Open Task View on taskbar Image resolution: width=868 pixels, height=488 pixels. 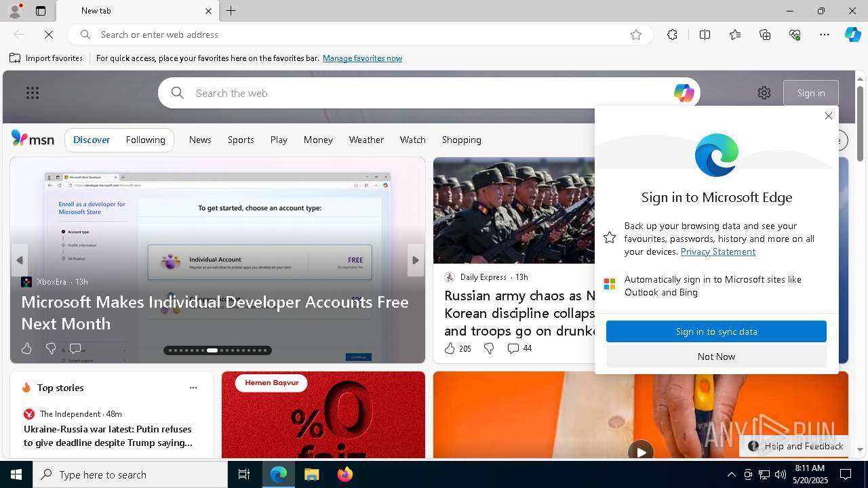pyautogui.click(x=244, y=474)
